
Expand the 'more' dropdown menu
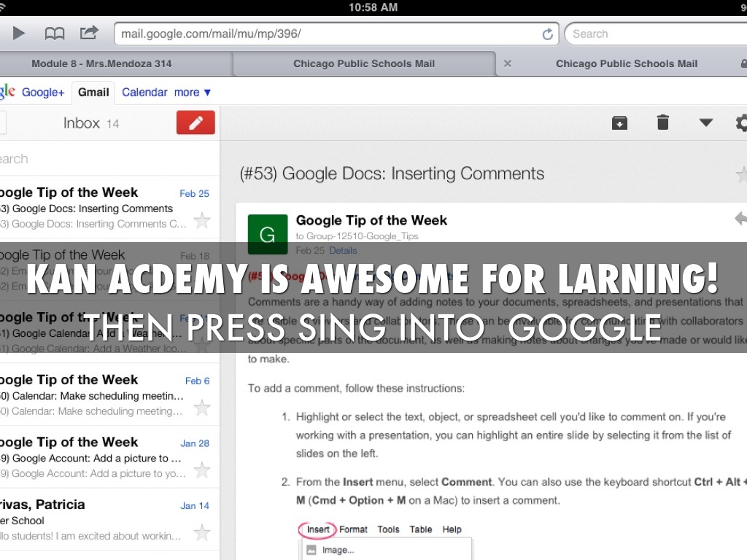[193, 93]
